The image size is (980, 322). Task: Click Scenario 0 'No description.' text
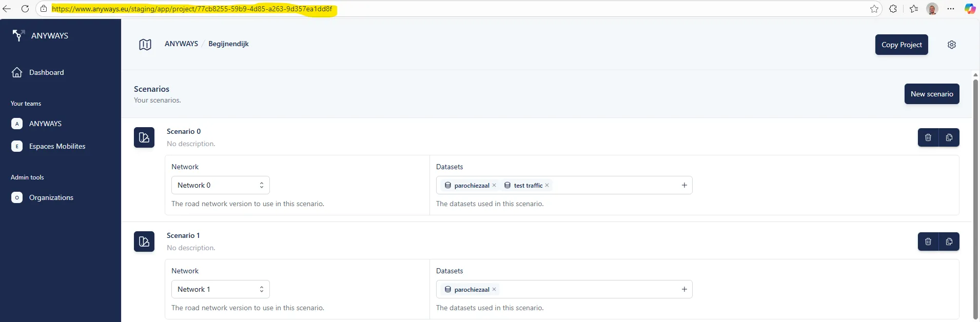tap(191, 144)
